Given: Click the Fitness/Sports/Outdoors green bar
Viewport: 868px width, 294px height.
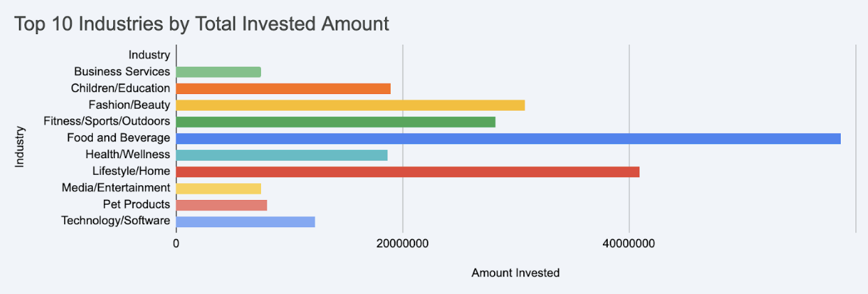Looking at the screenshot, I should click(336, 122).
